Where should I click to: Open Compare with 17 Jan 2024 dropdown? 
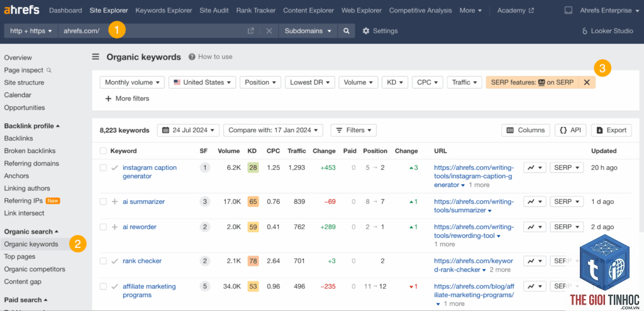273,130
